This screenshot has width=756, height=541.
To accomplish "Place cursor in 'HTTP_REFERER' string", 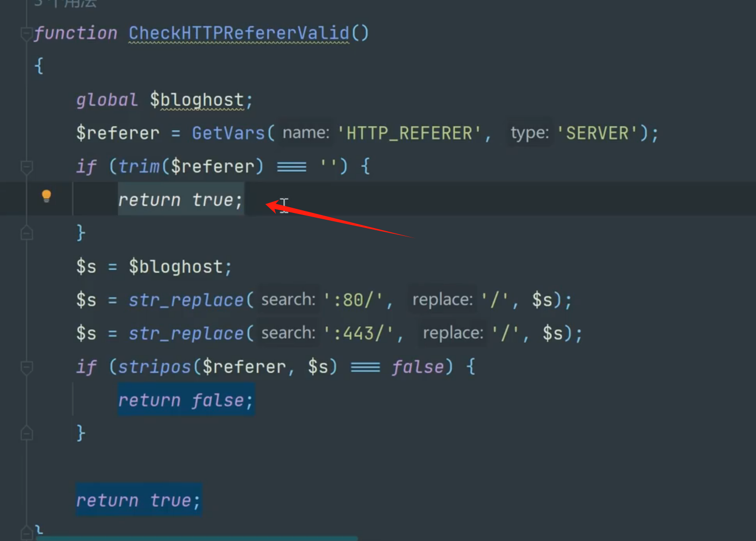I will 409,133.
